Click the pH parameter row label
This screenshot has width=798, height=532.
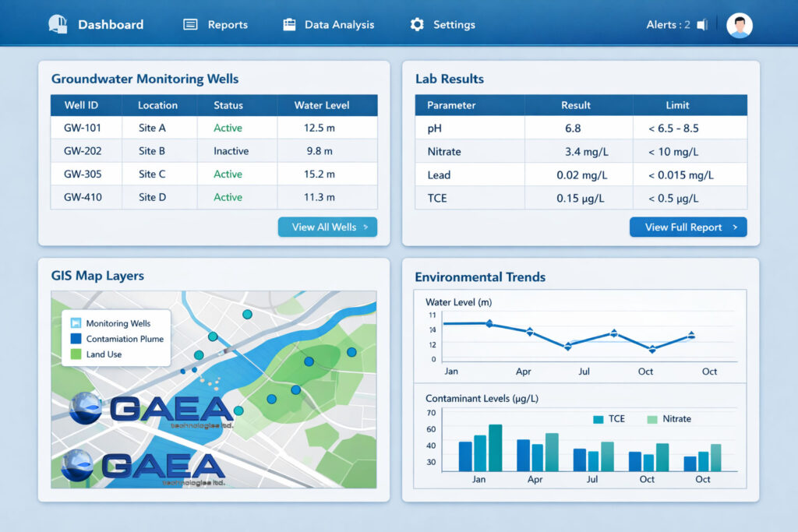435,129
